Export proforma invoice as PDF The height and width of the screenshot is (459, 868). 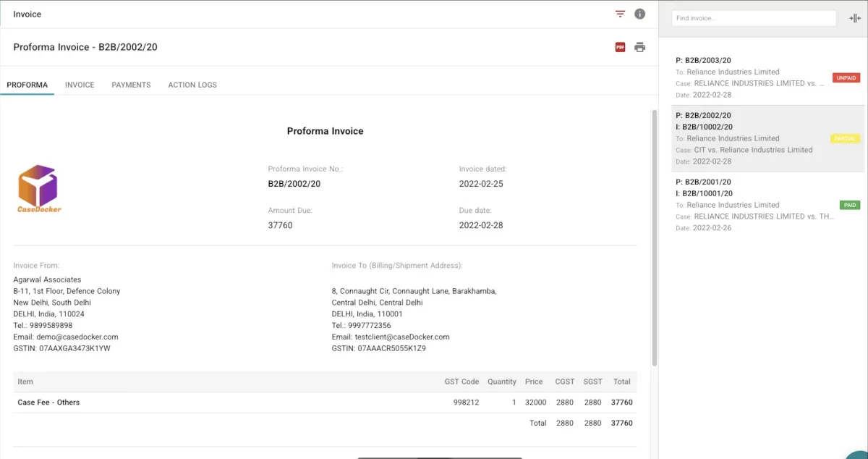[620, 47]
